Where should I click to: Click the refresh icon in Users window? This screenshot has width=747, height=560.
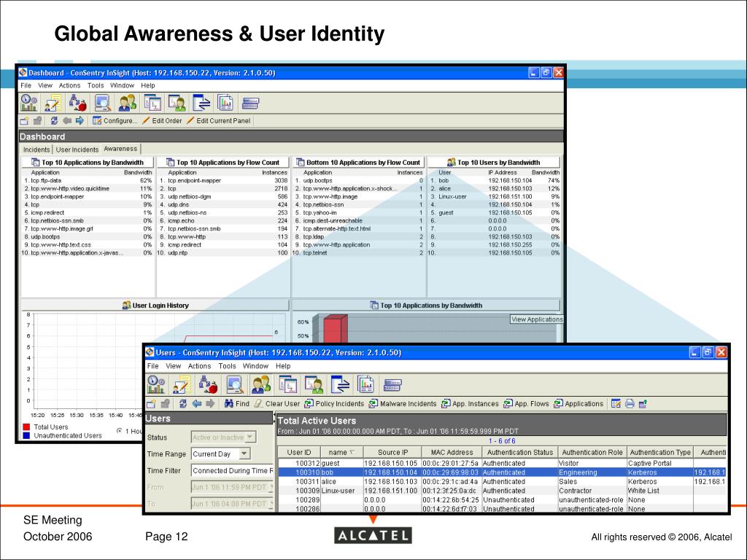pyautogui.click(x=182, y=404)
